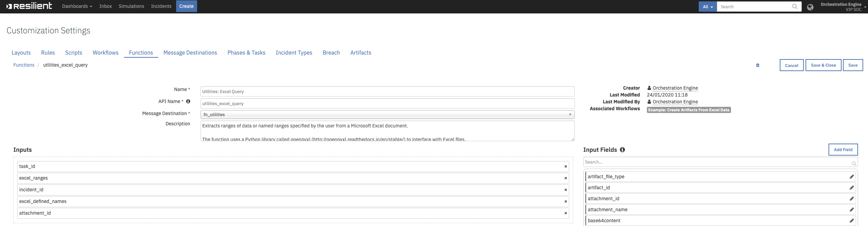Click the Resilient logo
868x226 pixels.
pyautogui.click(x=29, y=6)
